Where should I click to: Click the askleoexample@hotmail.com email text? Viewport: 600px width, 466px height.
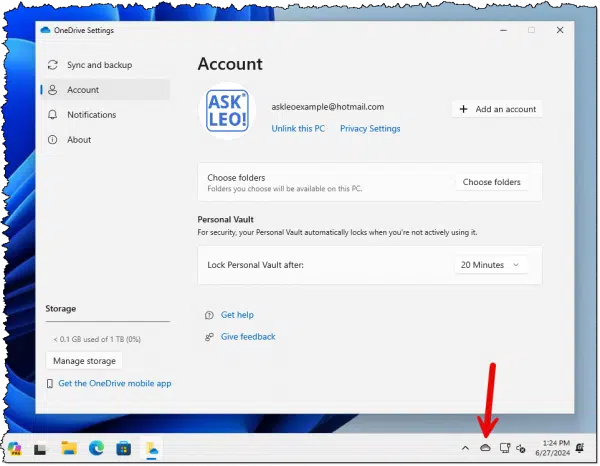[x=328, y=107]
